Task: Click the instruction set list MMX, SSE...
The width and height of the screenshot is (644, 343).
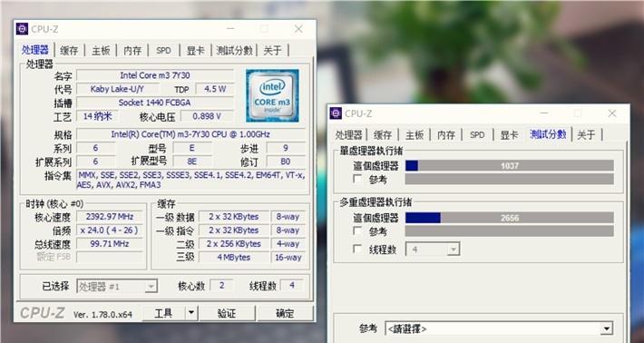Action: pos(191,180)
